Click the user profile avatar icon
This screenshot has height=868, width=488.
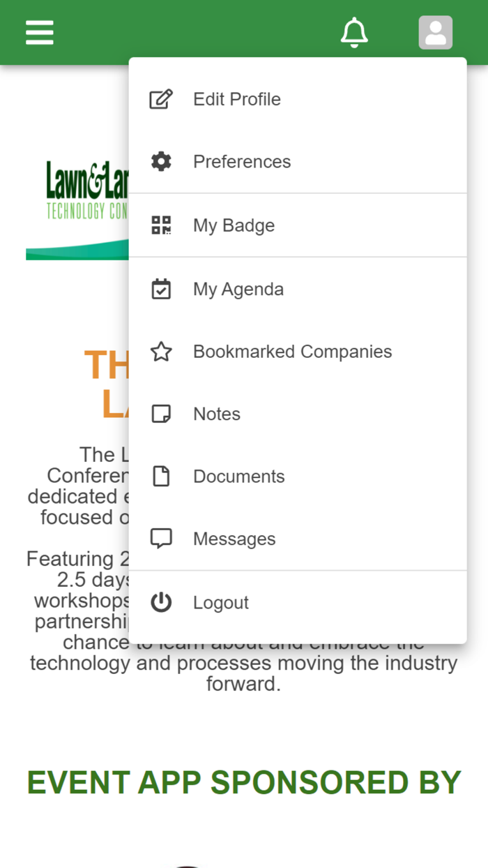(436, 33)
